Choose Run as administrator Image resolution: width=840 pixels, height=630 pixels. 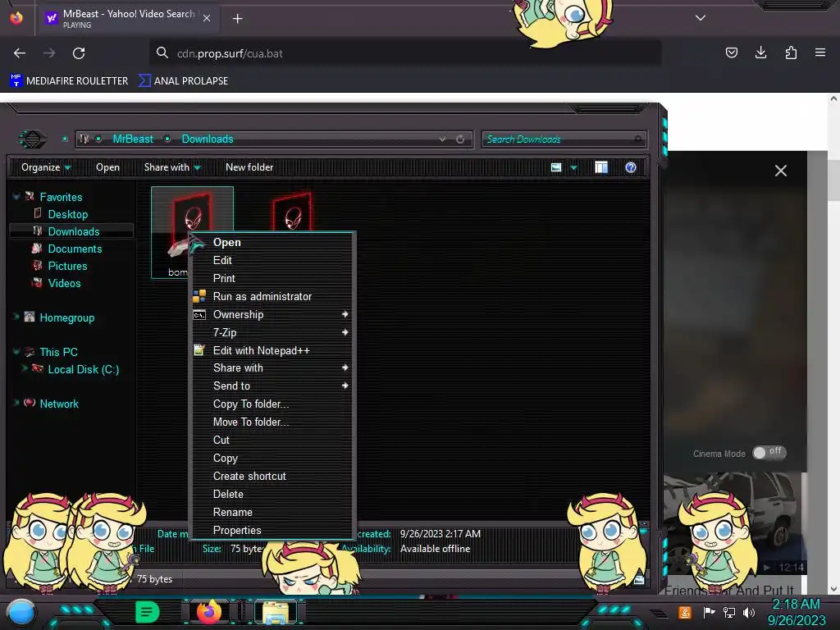pyautogui.click(x=273, y=296)
